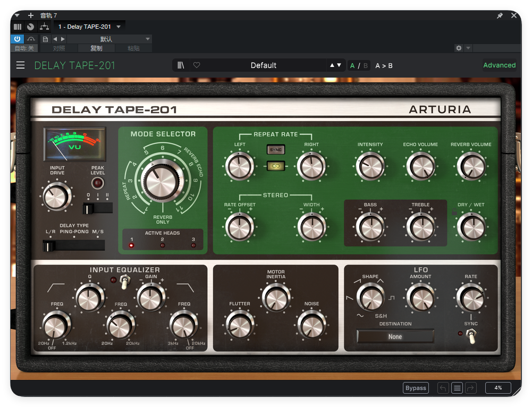Click the Bass tone knob

tap(370, 227)
